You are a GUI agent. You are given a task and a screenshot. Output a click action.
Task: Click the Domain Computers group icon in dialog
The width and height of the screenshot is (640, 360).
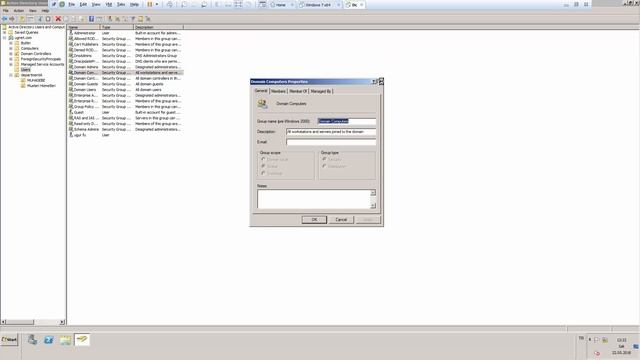click(x=262, y=104)
